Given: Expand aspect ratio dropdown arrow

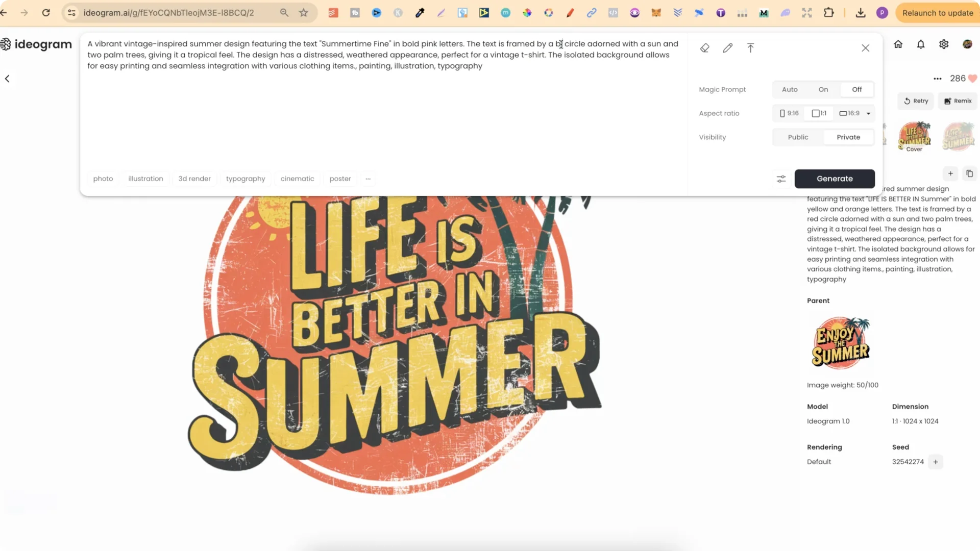Looking at the screenshot, I should click(868, 114).
